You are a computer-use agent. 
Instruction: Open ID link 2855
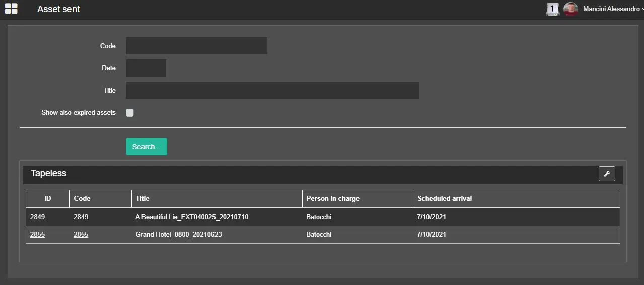point(37,235)
